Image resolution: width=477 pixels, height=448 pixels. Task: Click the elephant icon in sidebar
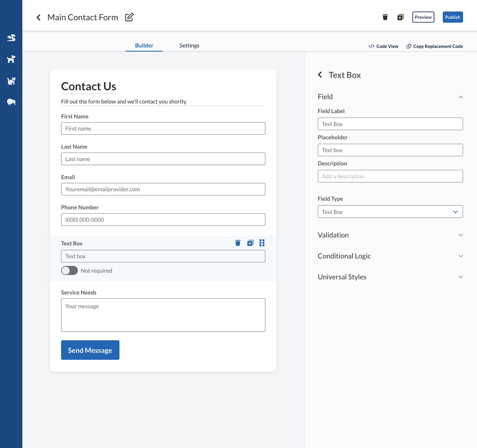tap(11, 102)
